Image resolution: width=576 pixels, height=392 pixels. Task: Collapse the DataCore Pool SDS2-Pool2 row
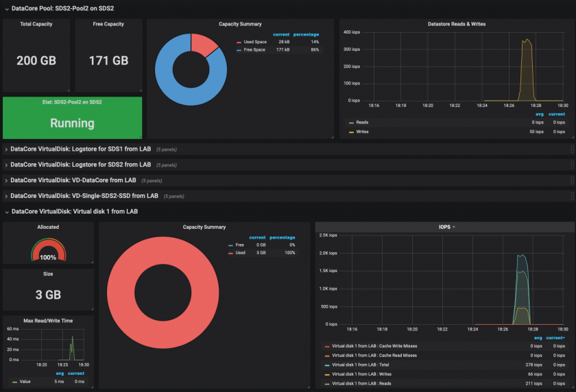pyautogui.click(x=62, y=8)
